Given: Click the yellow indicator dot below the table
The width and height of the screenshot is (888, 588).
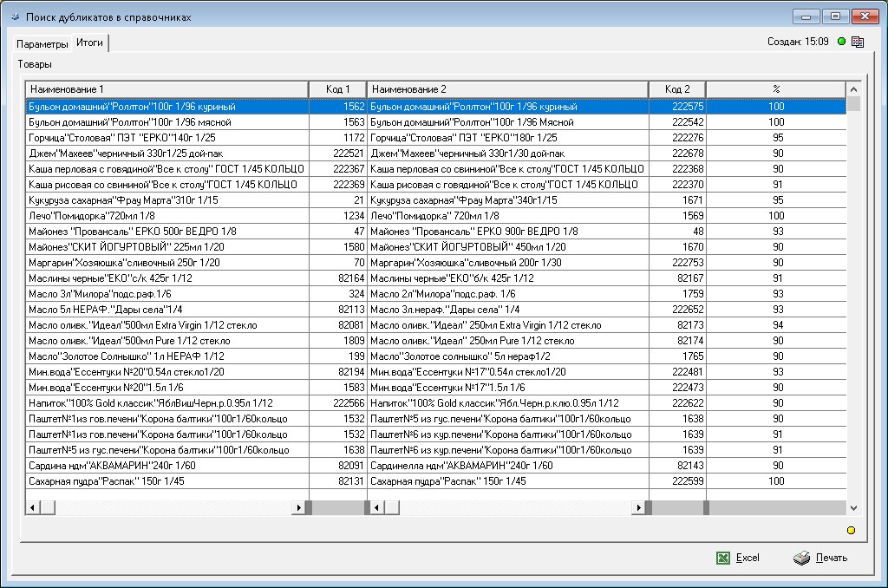Looking at the screenshot, I should pyautogui.click(x=852, y=530).
